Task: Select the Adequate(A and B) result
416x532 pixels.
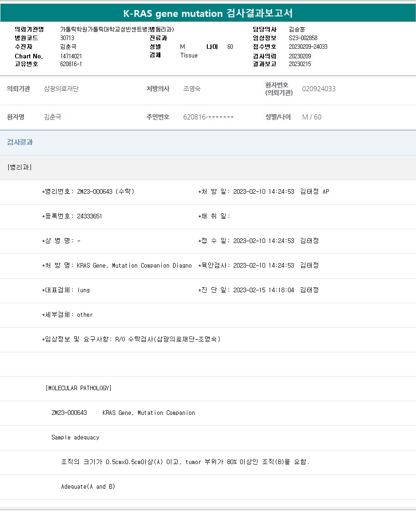Action: (88, 486)
